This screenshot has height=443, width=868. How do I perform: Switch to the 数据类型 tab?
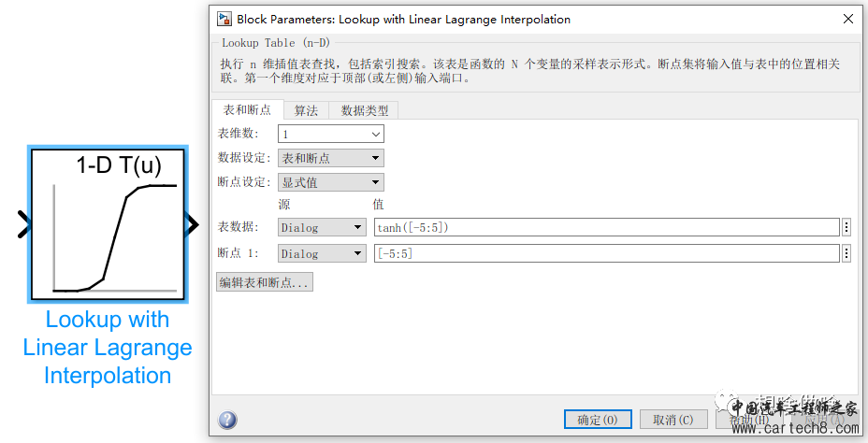(364, 110)
